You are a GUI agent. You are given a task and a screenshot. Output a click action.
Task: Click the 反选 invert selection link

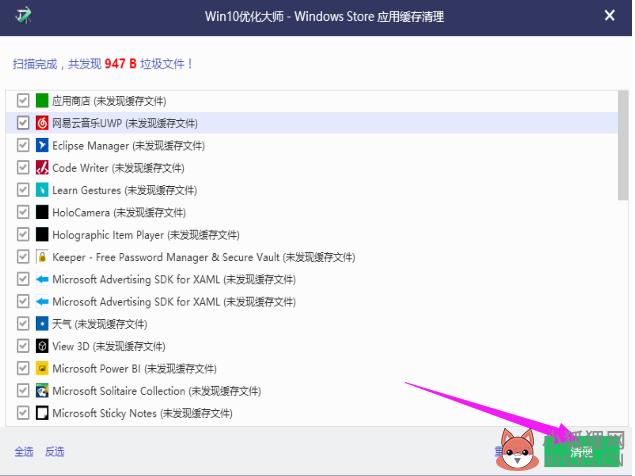55,451
